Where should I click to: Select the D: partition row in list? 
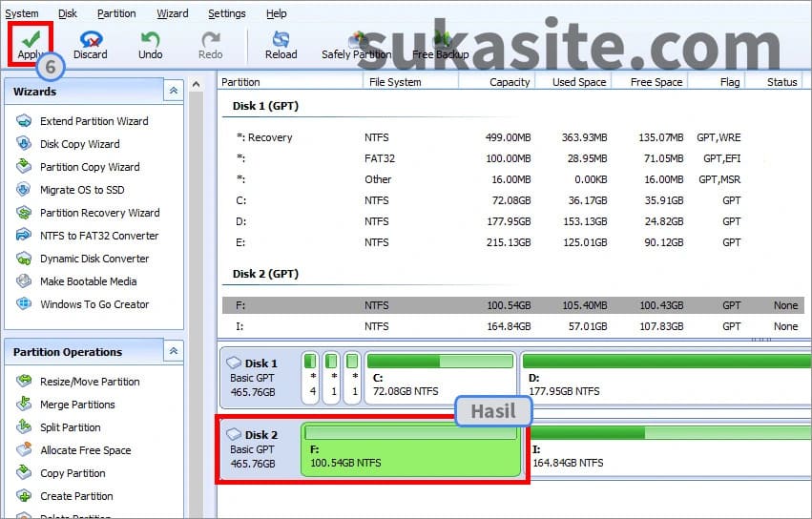[514, 221]
